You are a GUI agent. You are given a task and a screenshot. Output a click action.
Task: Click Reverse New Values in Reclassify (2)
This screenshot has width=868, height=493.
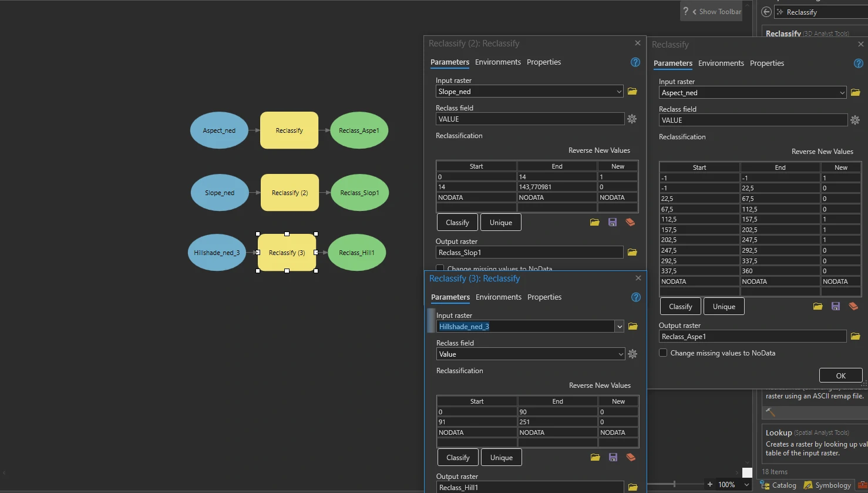click(x=599, y=150)
